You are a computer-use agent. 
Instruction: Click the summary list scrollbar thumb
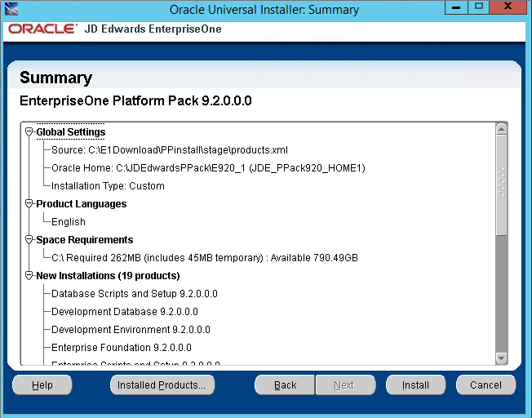pyautogui.click(x=502, y=185)
